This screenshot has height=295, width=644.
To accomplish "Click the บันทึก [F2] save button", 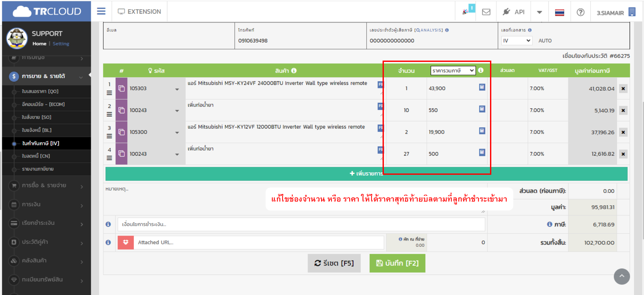I will pos(397,263).
